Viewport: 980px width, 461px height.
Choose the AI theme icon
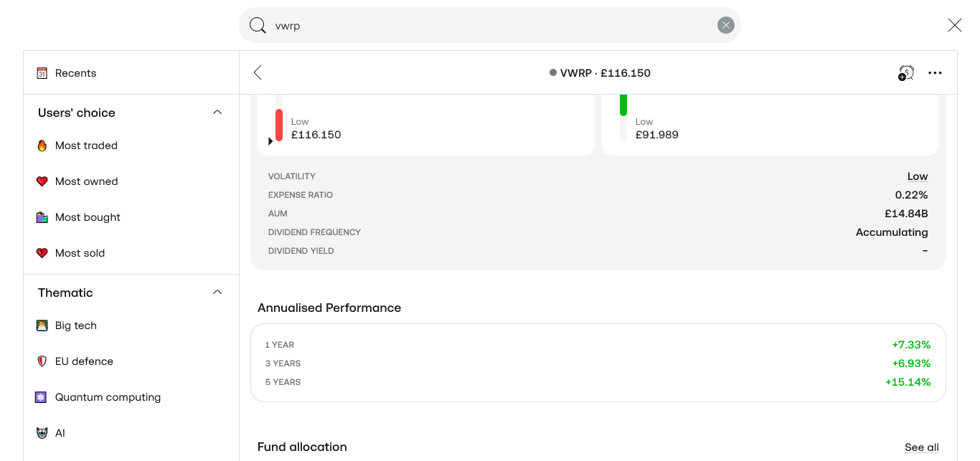coord(42,433)
